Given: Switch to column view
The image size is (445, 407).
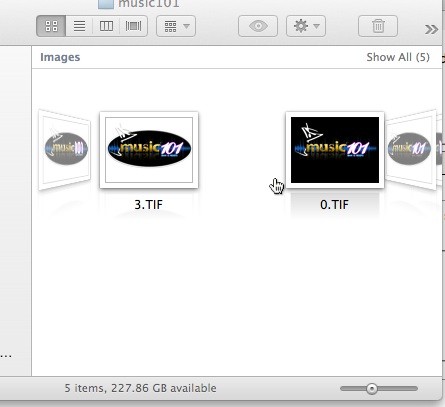Looking at the screenshot, I should click(106, 26).
